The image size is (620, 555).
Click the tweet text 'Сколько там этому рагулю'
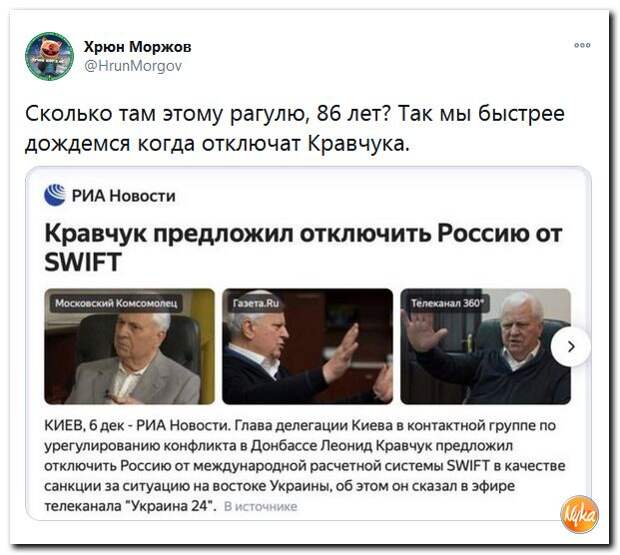pos(168,114)
